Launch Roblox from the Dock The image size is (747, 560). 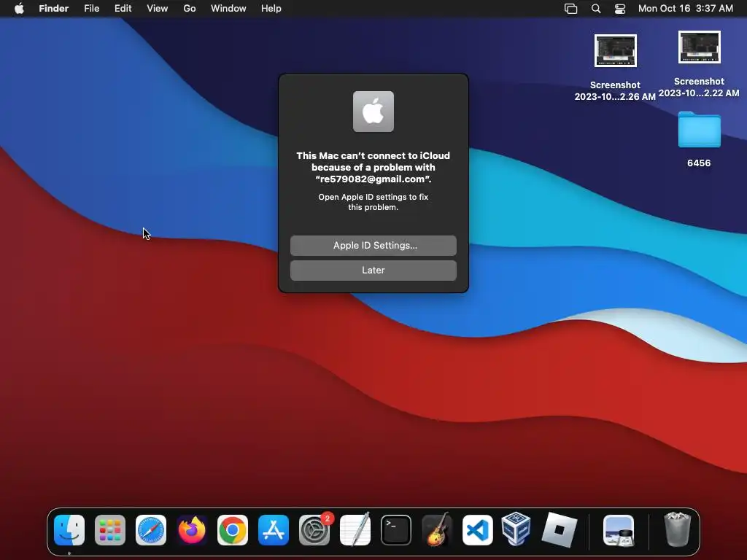(560, 530)
